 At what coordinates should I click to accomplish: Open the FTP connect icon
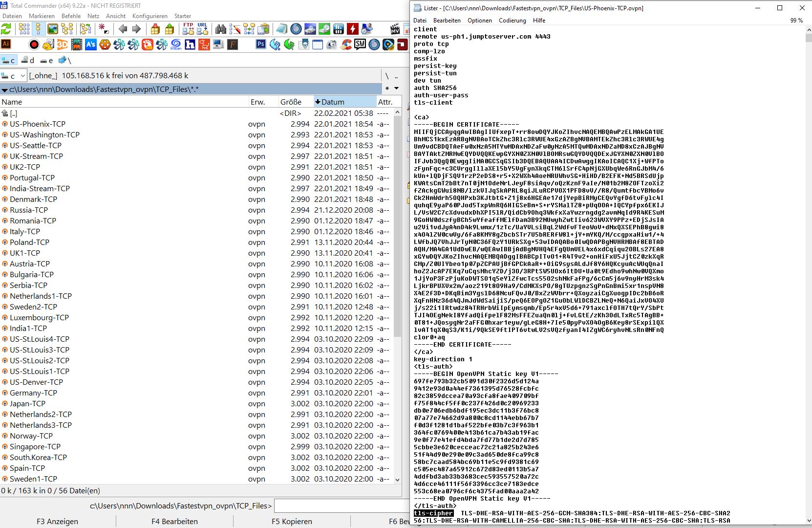188,29
